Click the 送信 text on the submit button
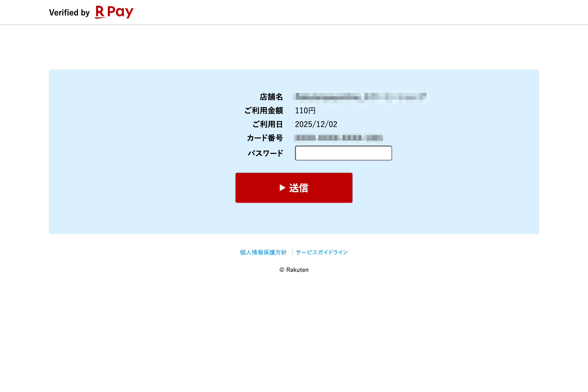 click(299, 188)
